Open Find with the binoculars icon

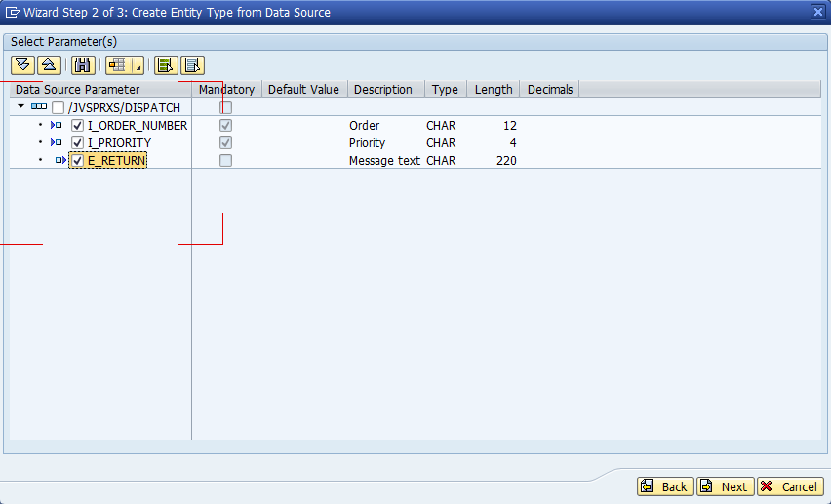point(83,65)
